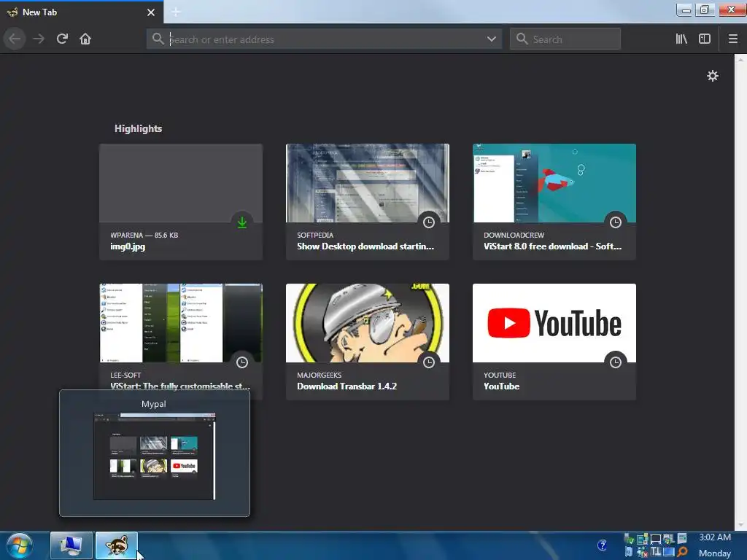This screenshot has height=560, width=747.
Task: Open the hamburger menu
Action: pyautogui.click(x=733, y=39)
